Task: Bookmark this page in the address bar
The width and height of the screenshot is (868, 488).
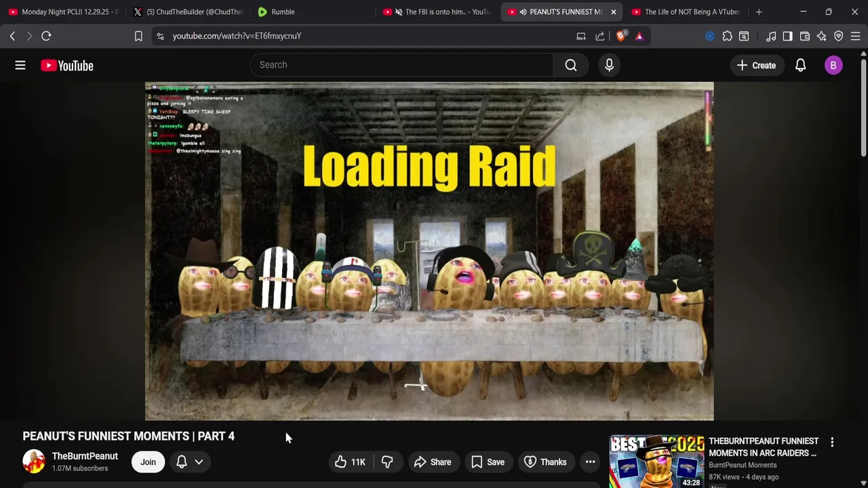Action: [138, 36]
